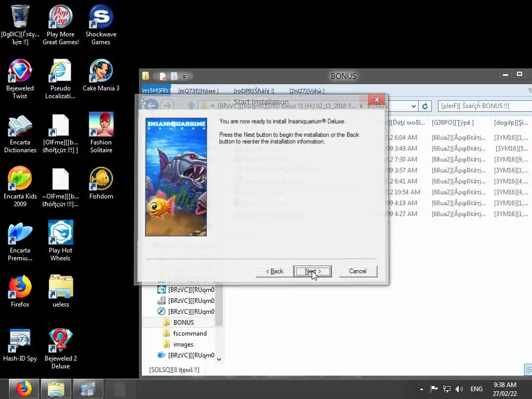The height and width of the screenshot is (399, 532).
Task: Open the taskbar clock showing 9:38 AM
Action: 505,389
